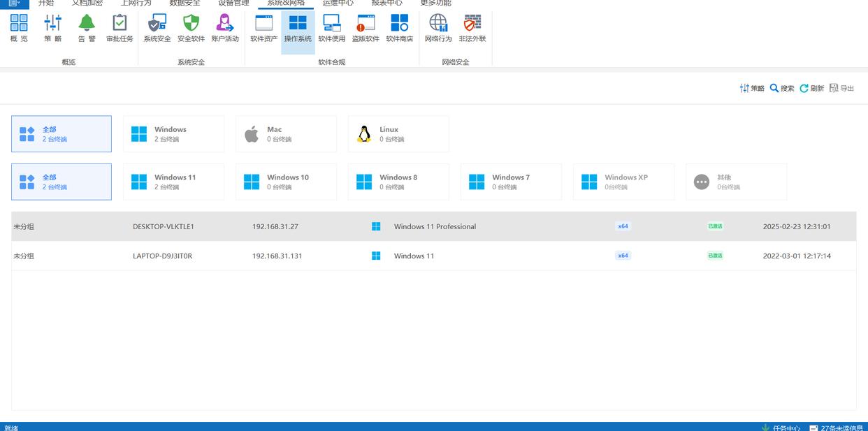Select the LAPTOP-D9J3IT0R row
Image resolution: width=868 pixels, height=431 pixels.
pyautogui.click(x=162, y=256)
